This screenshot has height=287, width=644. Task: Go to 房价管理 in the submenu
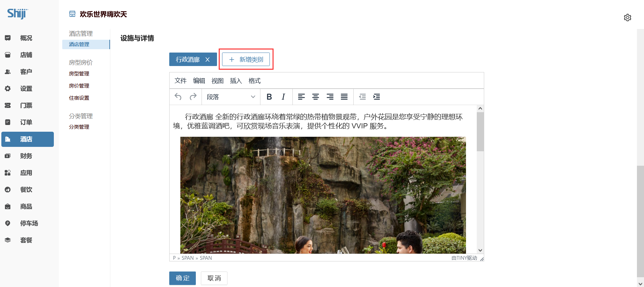(x=79, y=86)
